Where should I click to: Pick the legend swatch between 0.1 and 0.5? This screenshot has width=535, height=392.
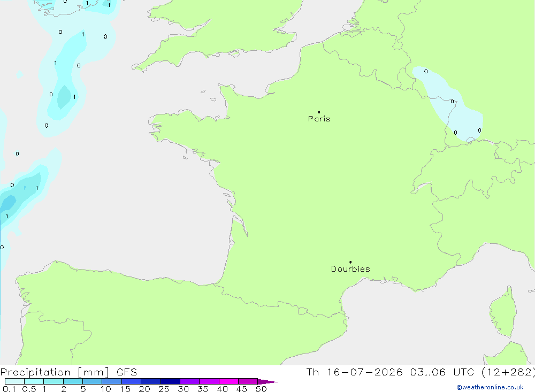[14, 381]
